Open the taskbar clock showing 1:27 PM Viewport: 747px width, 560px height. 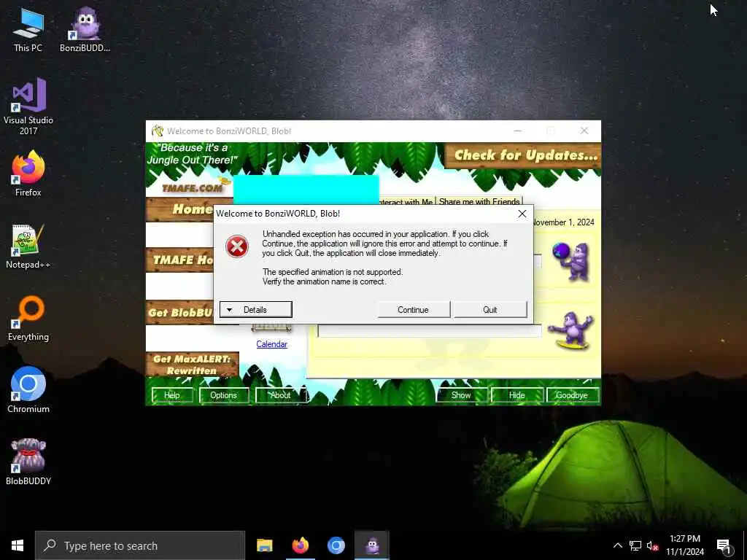684,545
